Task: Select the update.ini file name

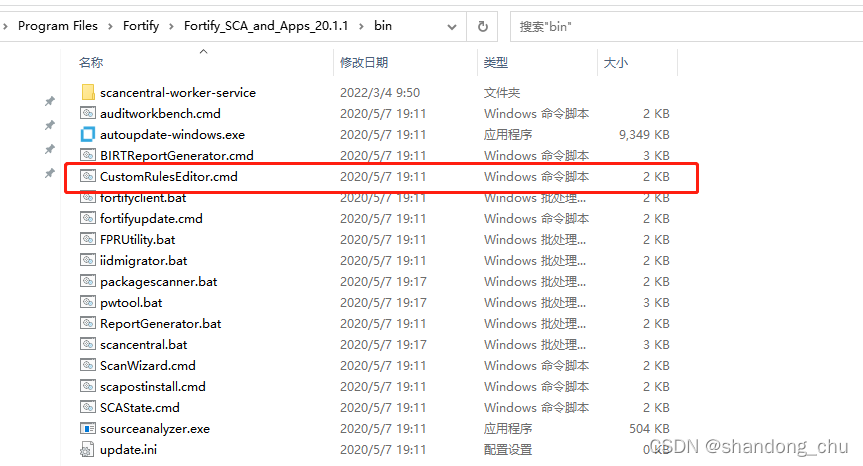Action: 128,449
